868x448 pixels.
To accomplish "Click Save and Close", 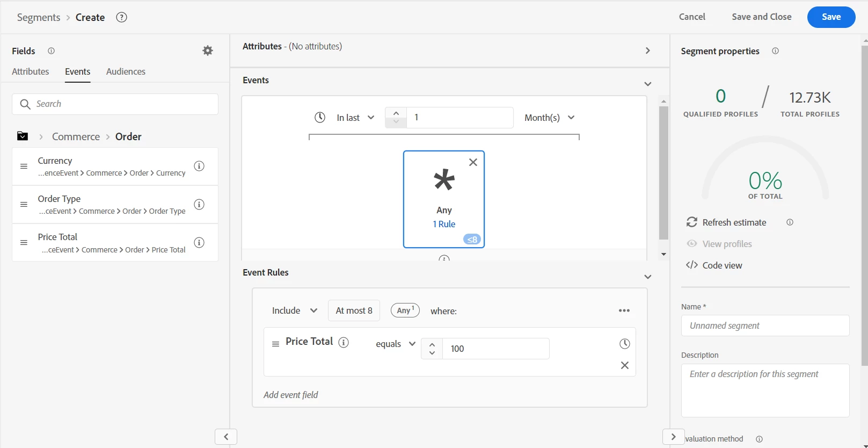I will point(762,17).
